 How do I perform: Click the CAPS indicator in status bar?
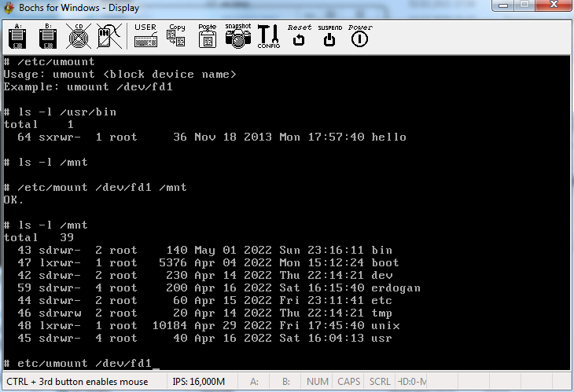click(349, 383)
